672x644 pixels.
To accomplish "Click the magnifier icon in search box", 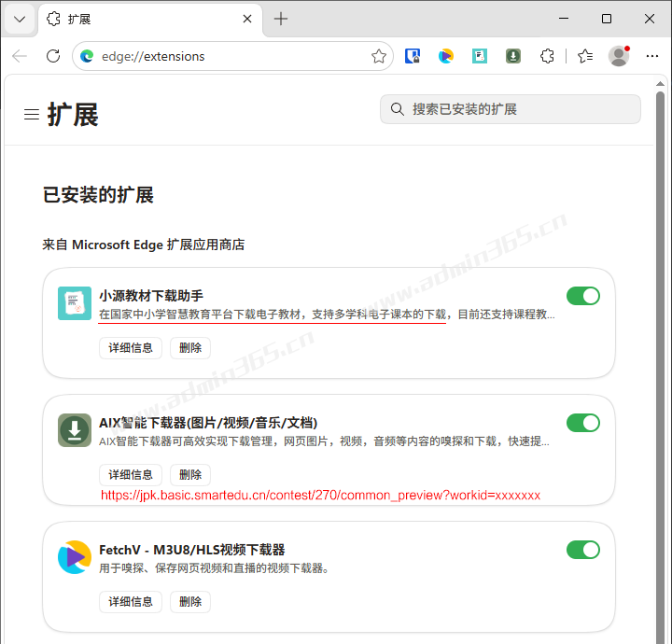I will pos(398,109).
